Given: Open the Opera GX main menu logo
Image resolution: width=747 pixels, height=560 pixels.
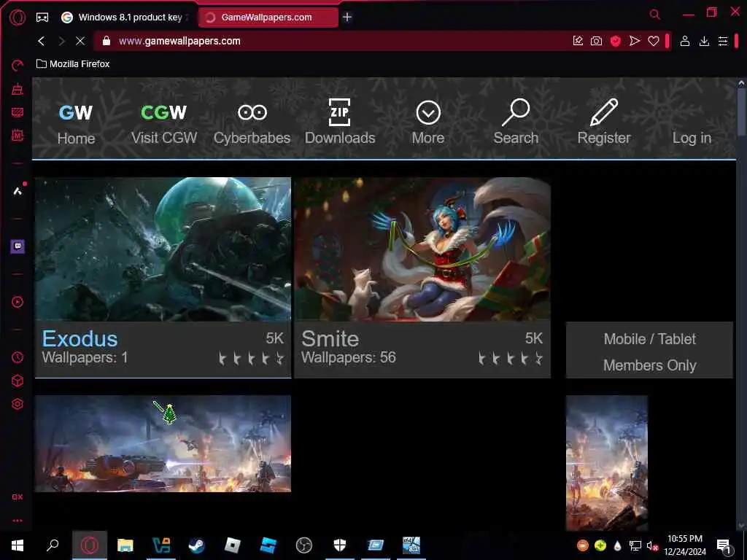Looking at the screenshot, I should pos(18,17).
